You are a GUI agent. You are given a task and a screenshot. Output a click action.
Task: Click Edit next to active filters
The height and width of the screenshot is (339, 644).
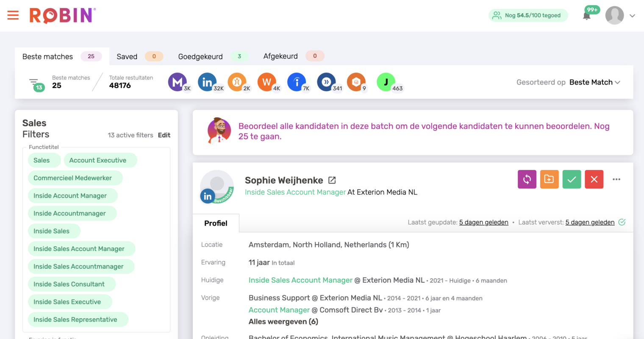point(164,135)
